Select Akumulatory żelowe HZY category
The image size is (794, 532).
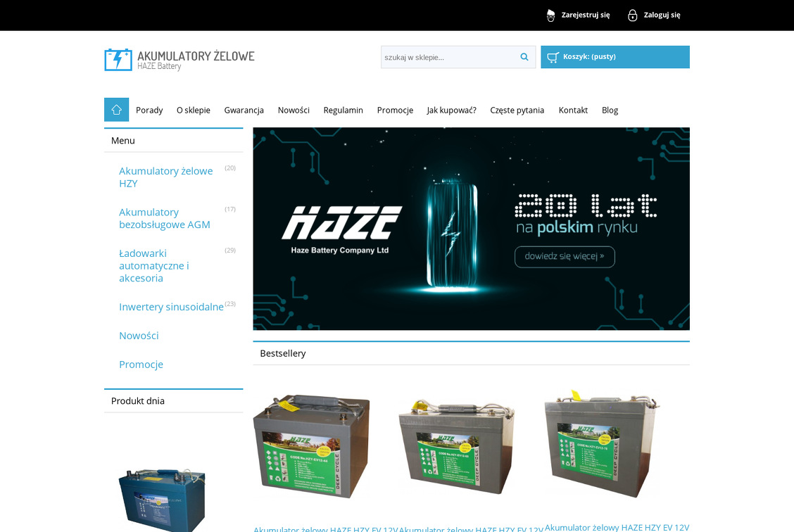pyautogui.click(x=166, y=177)
